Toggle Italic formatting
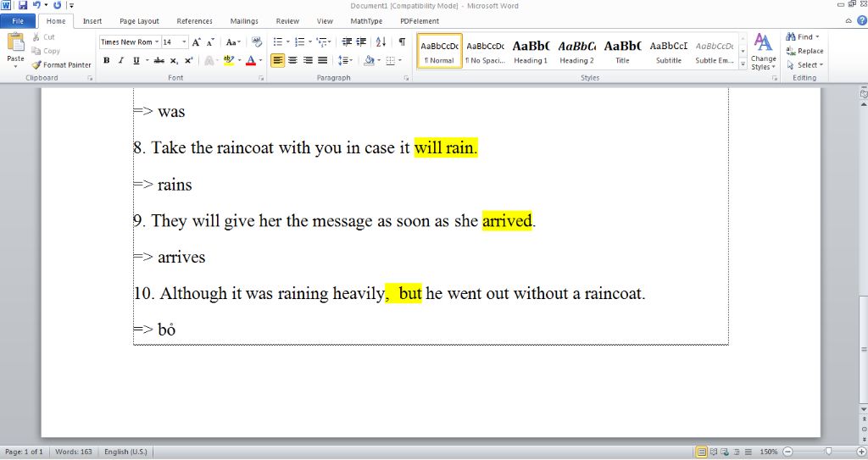The height and width of the screenshot is (460, 868). pos(120,60)
